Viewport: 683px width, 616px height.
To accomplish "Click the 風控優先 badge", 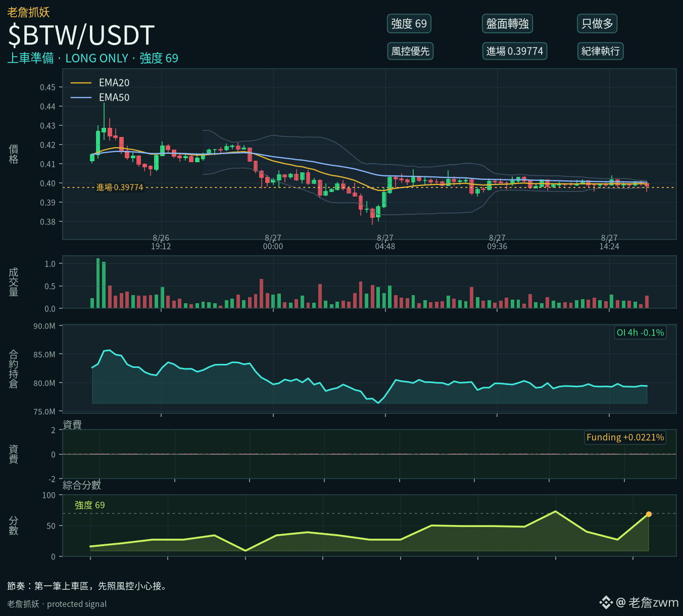I will coord(410,51).
